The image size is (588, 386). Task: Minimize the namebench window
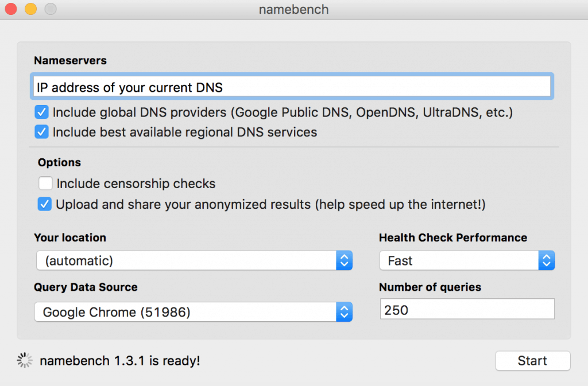[30, 9]
